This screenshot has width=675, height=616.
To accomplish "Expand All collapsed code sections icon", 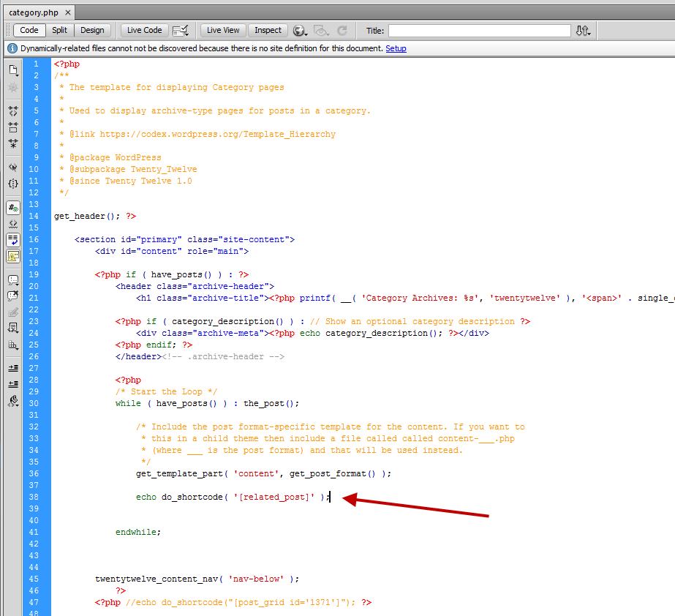I will [13, 143].
